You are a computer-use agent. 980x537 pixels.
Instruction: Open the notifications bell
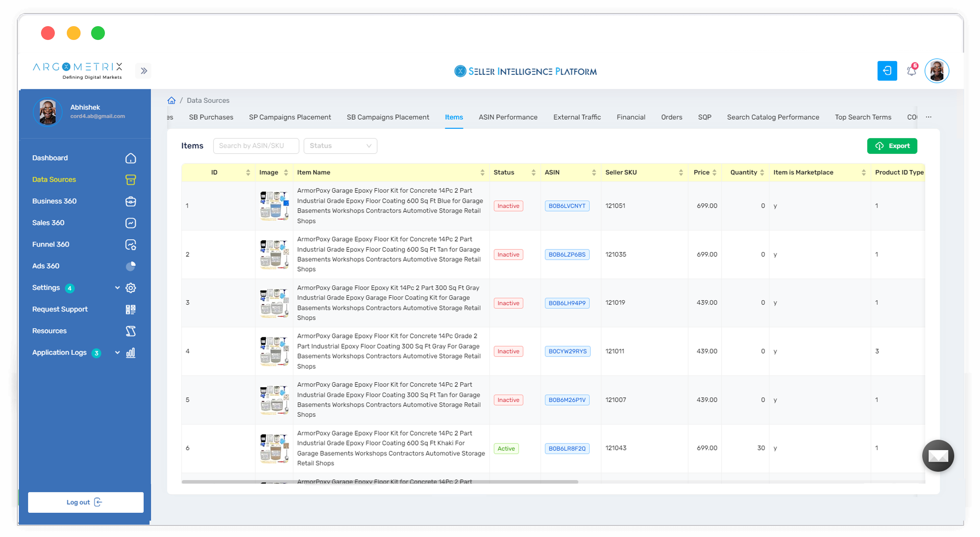coord(911,71)
